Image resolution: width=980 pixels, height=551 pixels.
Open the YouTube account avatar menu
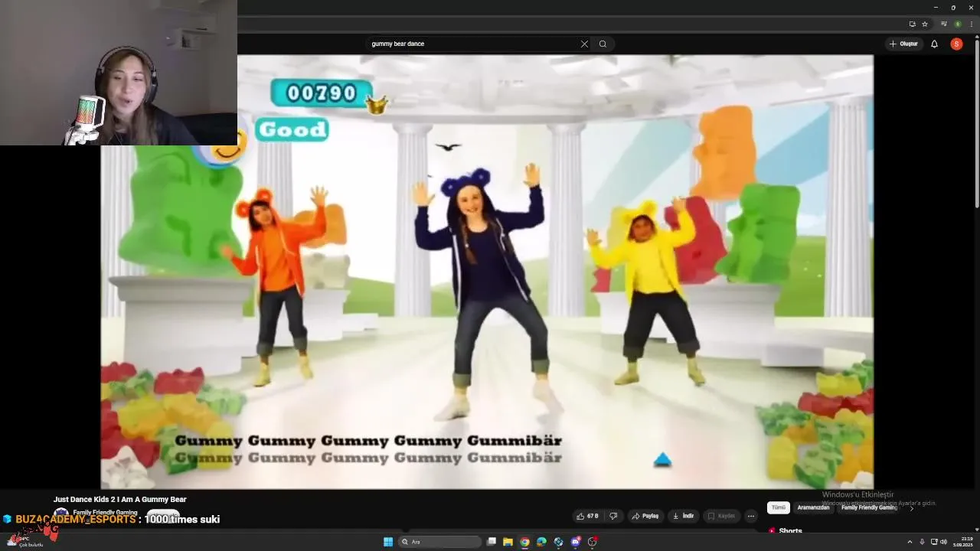(956, 44)
